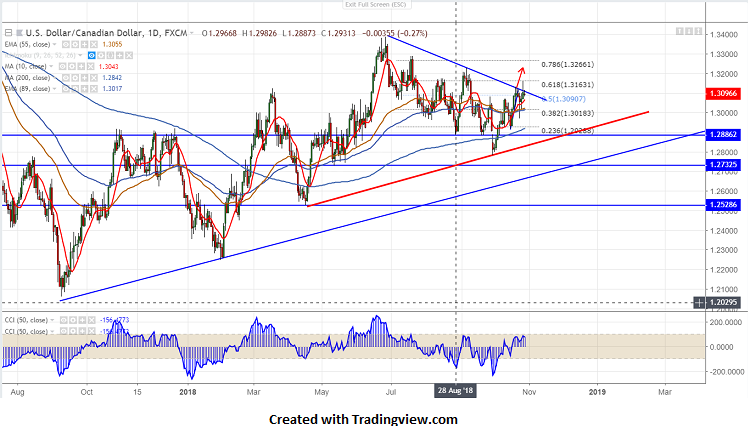
Task: Click Fibonacci level 0.786(1.32661) label
Action: (568, 64)
